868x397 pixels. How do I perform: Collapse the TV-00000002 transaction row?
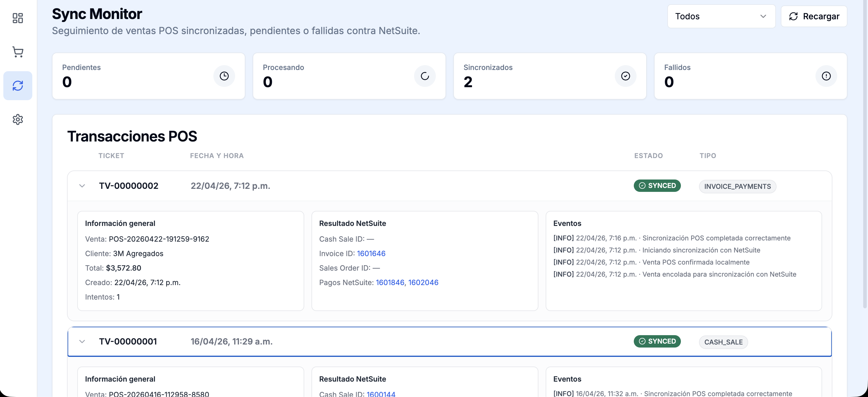(x=82, y=186)
